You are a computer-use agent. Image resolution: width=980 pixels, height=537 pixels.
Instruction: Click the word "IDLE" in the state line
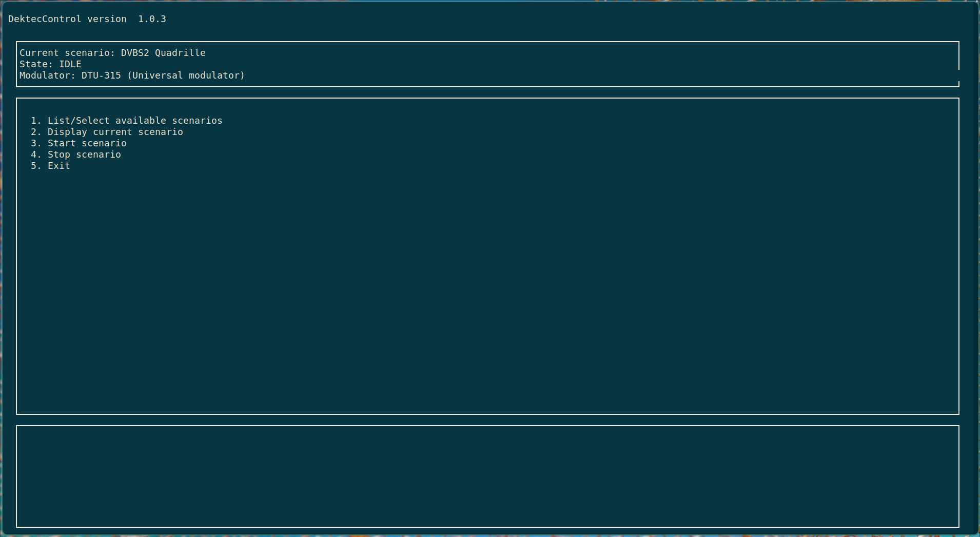click(70, 64)
